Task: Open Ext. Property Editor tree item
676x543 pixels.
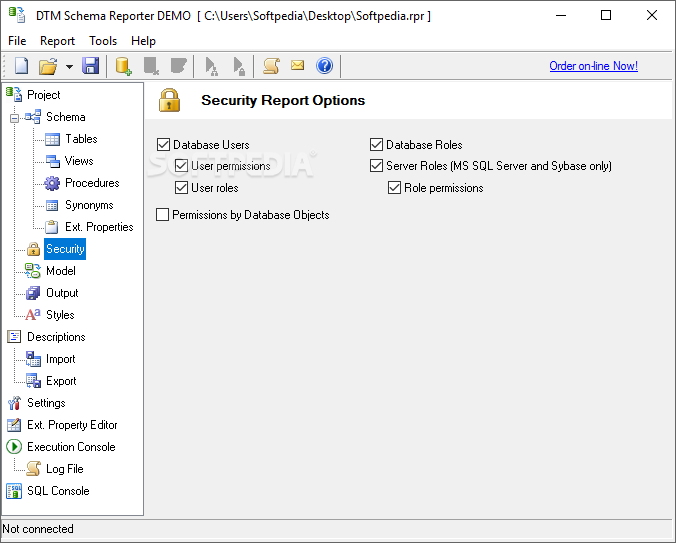Action: click(72, 425)
